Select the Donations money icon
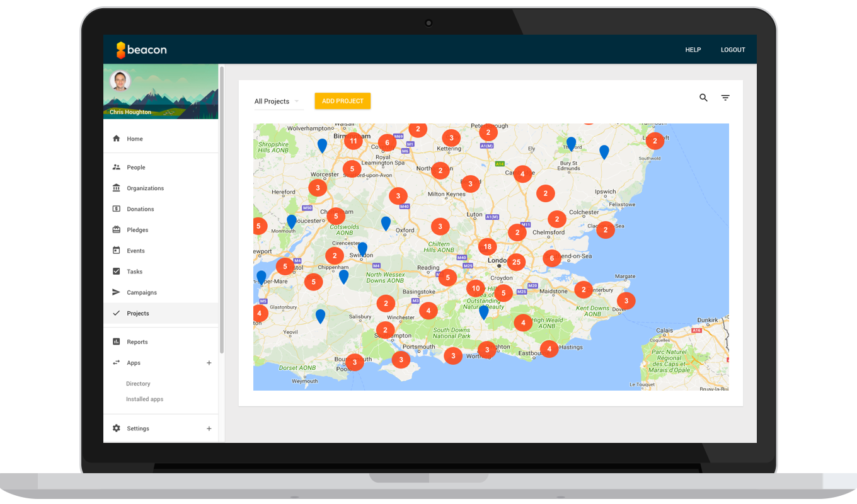The height and width of the screenshot is (504, 857). pos(116,209)
